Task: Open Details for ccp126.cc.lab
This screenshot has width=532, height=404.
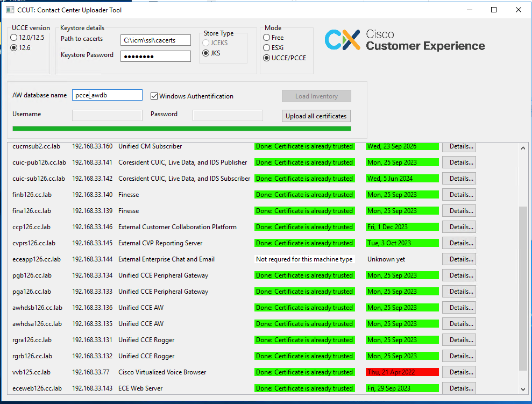Action: point(459,227)
